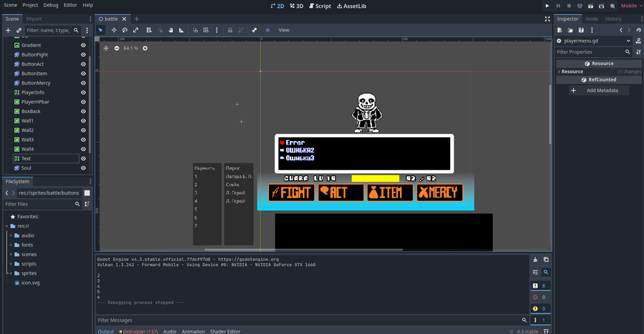Lock the selected node with padlock icon
The image size is (644, 334).
[230, 30]
